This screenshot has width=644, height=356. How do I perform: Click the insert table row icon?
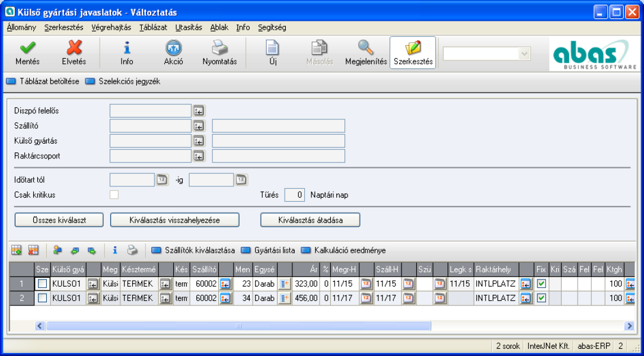[17, 250]
